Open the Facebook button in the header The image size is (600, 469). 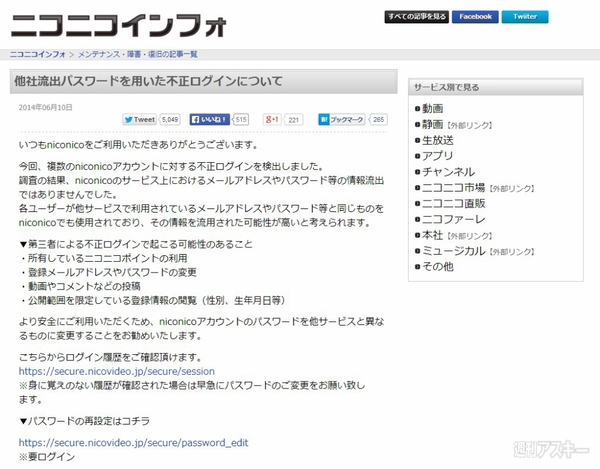(475, 17)
